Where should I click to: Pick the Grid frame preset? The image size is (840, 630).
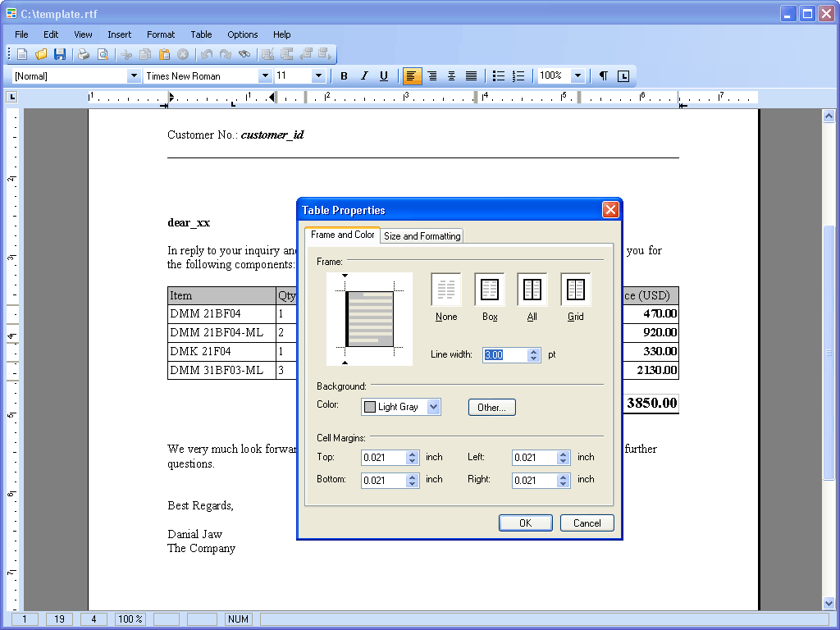click(576, 290)
